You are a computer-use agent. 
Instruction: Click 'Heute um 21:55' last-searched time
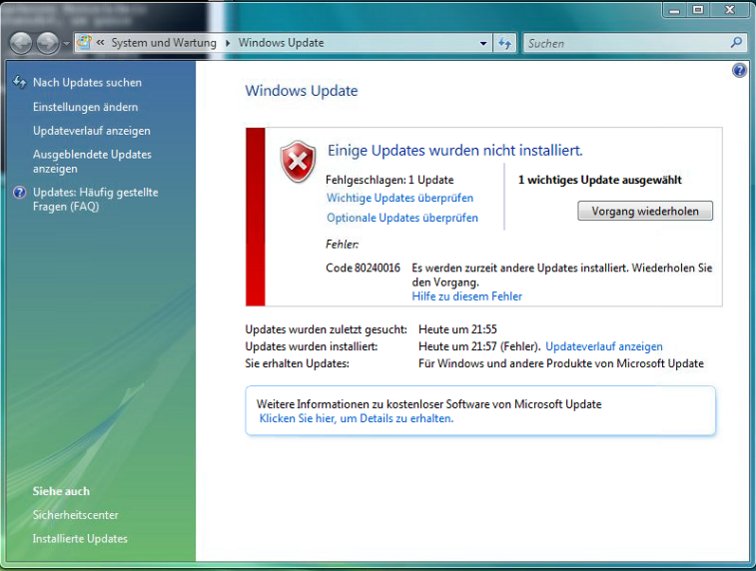(458, 329)
